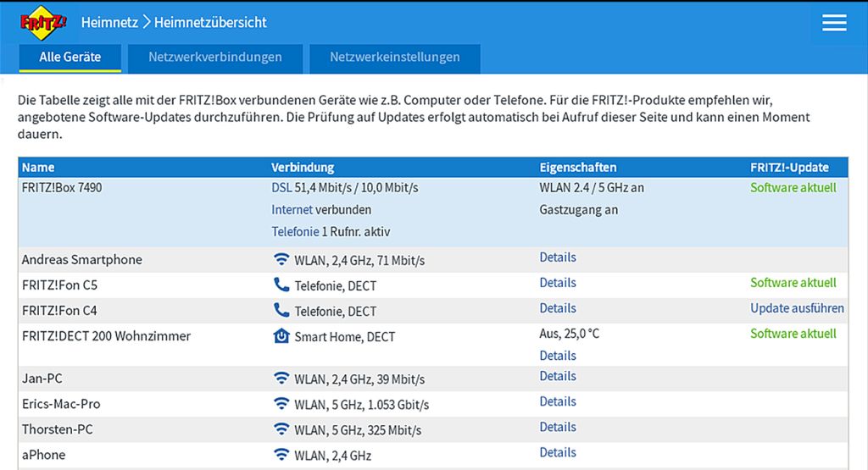Open the hamburger menu
Viewport: 868px width, 470px height.
pyautogui.click(x=834, y=23)
